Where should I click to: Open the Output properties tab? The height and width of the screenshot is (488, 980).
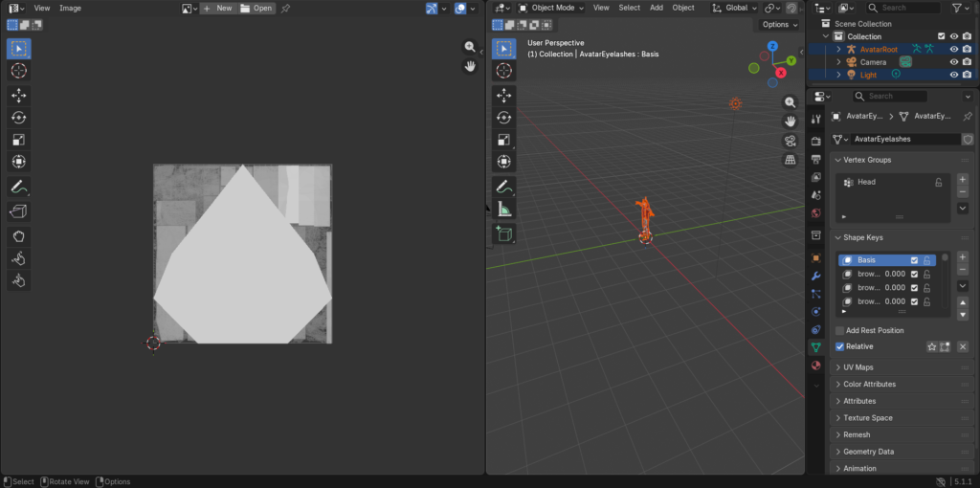[815, 160]
